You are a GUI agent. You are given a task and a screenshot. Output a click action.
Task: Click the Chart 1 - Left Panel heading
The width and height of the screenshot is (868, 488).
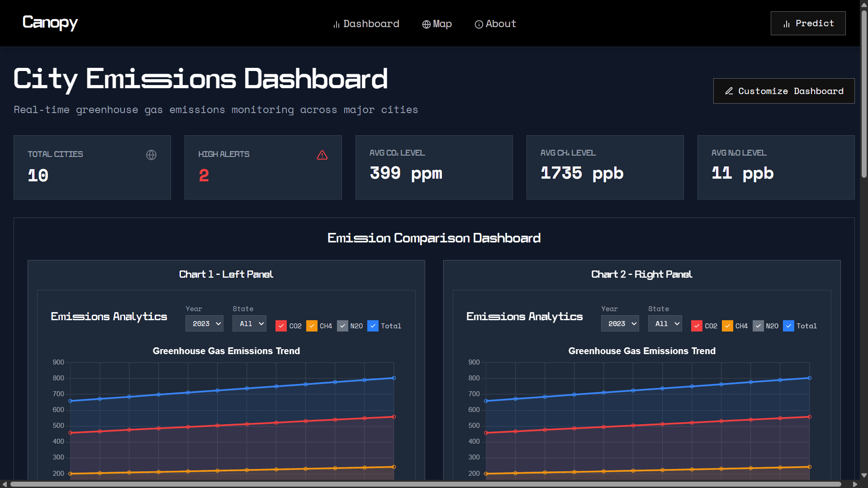[226, 274]
